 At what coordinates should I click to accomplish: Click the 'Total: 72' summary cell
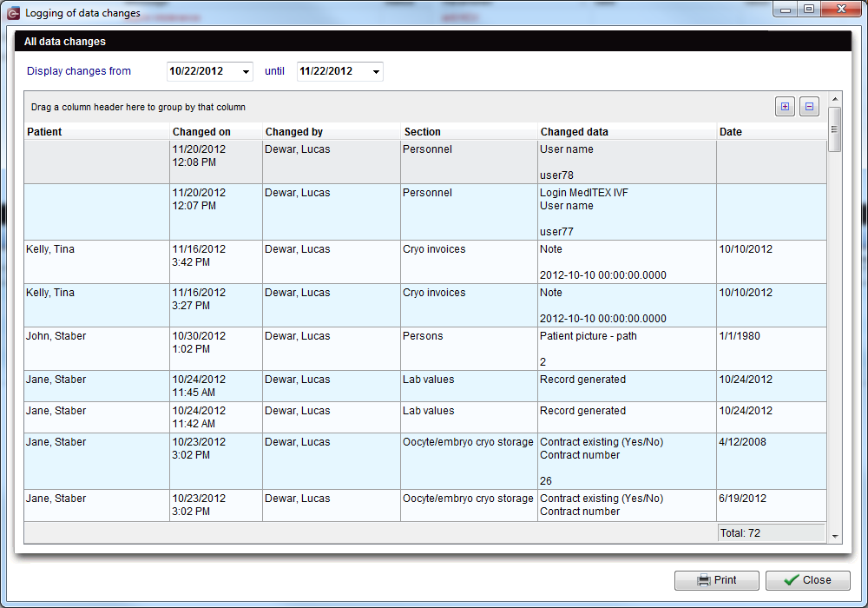tap(771, 532)
